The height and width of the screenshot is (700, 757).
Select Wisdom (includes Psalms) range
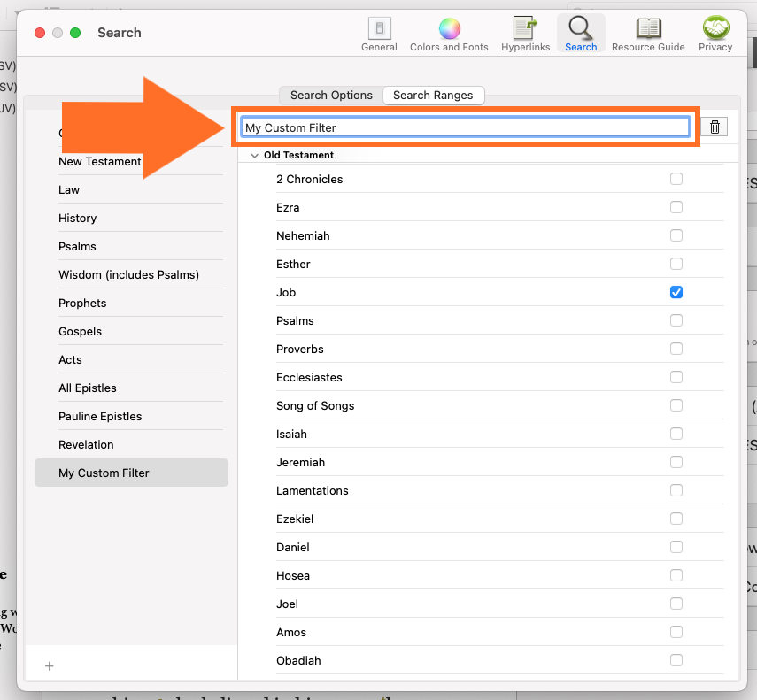(128, 274)
